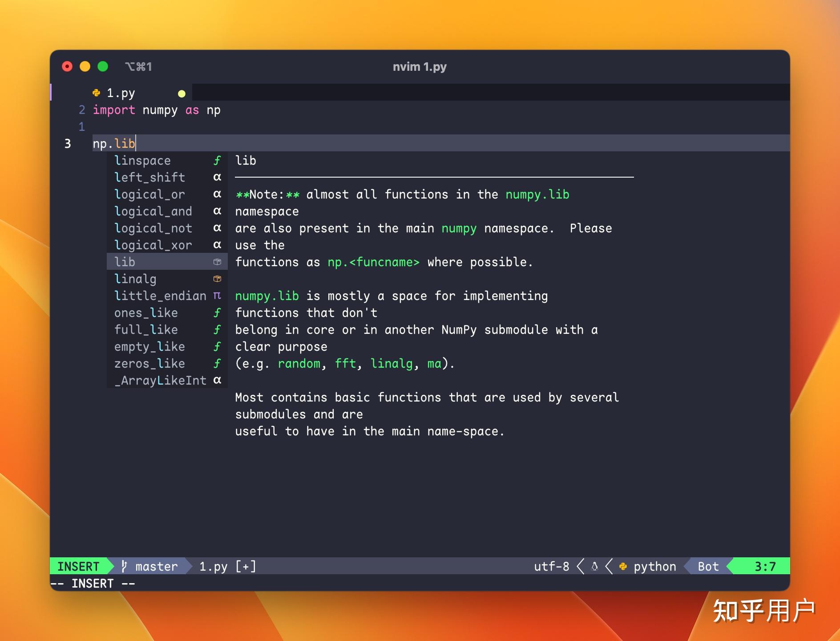Click the function icon next to linspace
Image resolution: width=840 pixels, height=641 pixels.
click(x=217, y=161)
